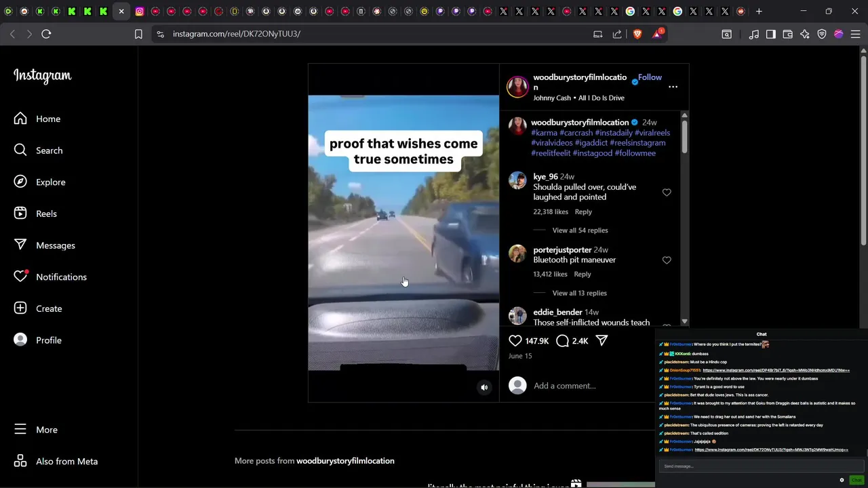Toggle the browser sidebar panel icon

tap(771, 34)
